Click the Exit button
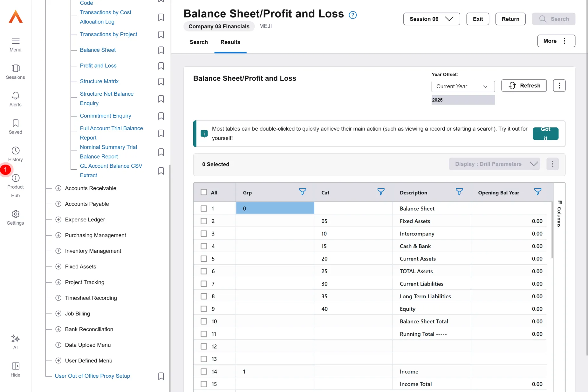The image size is (588, 392). pos(478,19)
